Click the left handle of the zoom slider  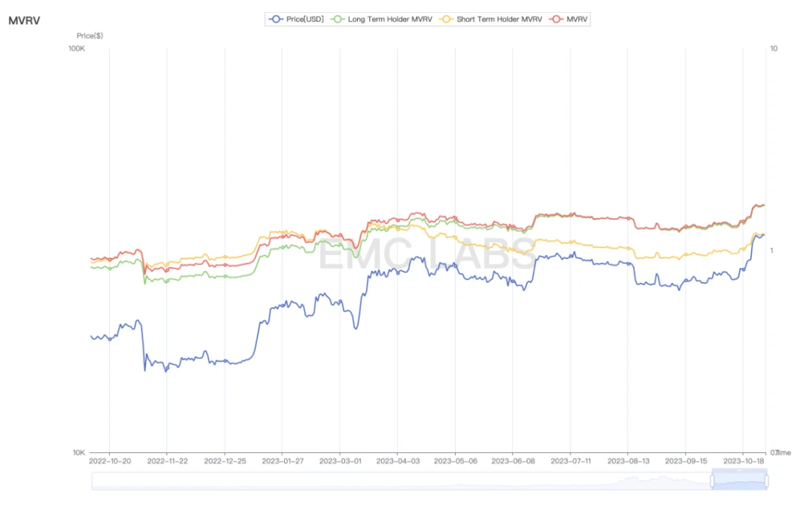click(712, 481)
